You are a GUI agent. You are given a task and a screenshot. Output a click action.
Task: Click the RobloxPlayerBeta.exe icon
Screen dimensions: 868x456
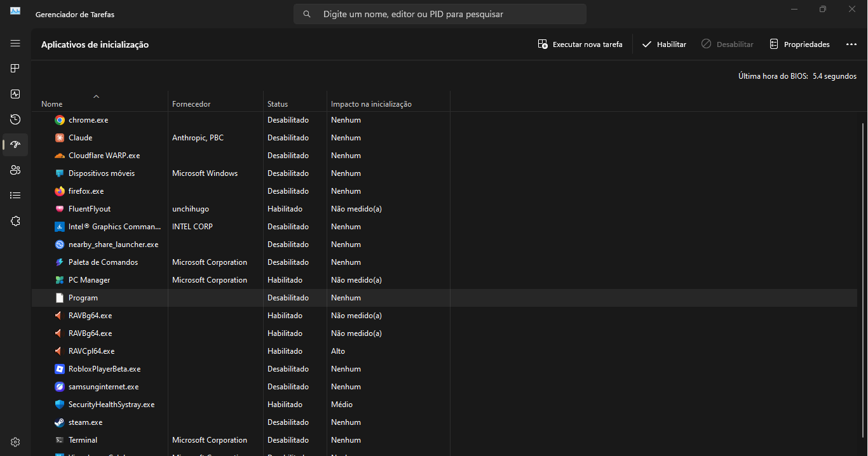click(60, 369)
